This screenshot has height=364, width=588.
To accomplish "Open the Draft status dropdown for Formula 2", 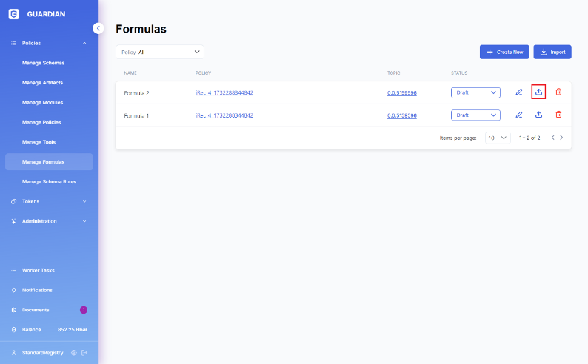I will pos(475,92).
